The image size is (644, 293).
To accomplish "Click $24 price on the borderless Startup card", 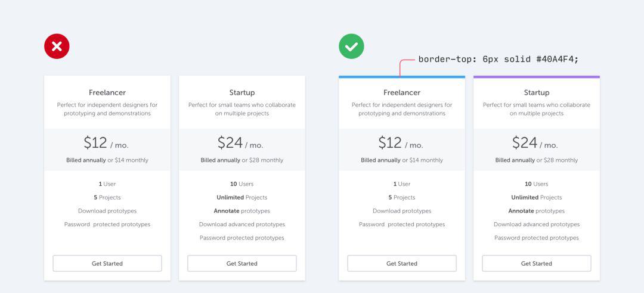I will click(x=231, y=143).
